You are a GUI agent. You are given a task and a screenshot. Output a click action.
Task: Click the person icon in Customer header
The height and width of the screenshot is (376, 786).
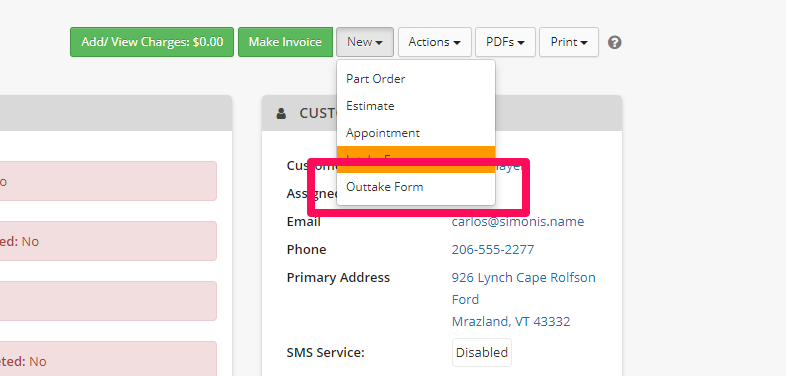tap(281, 113)
